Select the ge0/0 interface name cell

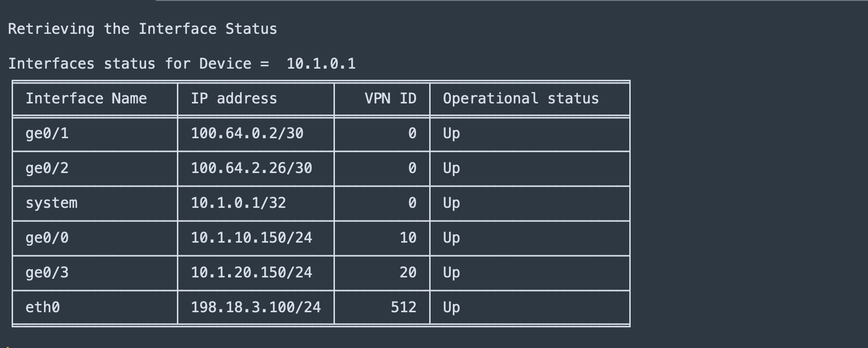pyautogui.click(x=47, y=238)
